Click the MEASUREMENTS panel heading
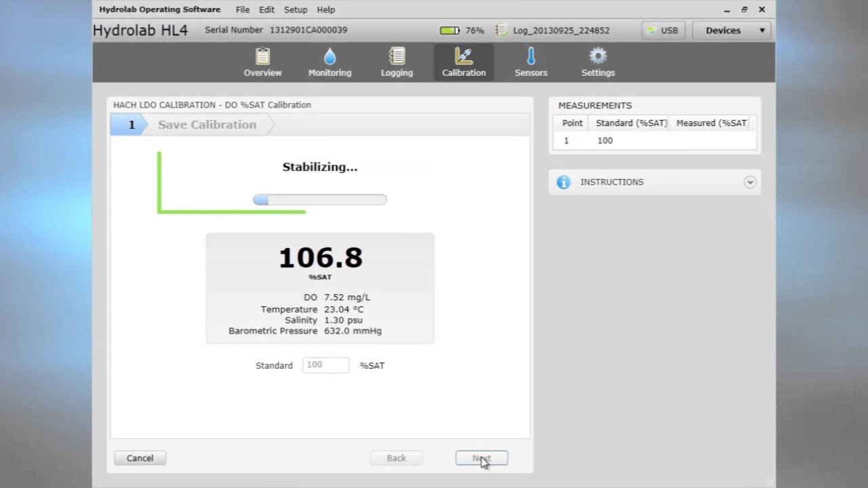The image size is (868, 488). click(x=595, y=106)
